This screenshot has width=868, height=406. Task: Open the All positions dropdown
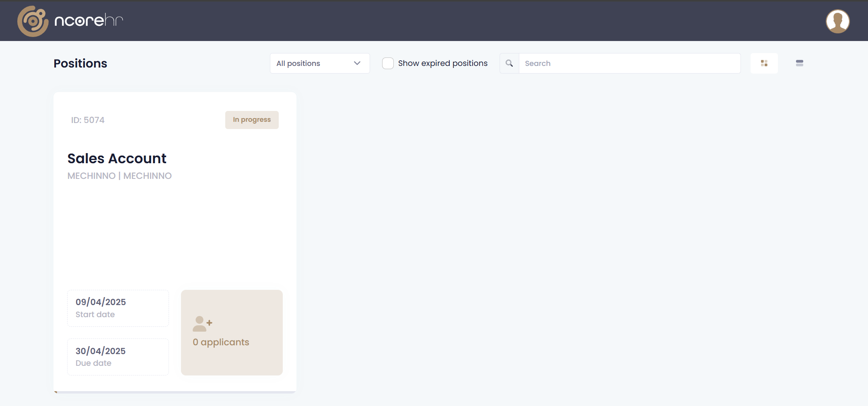point(320,63)
